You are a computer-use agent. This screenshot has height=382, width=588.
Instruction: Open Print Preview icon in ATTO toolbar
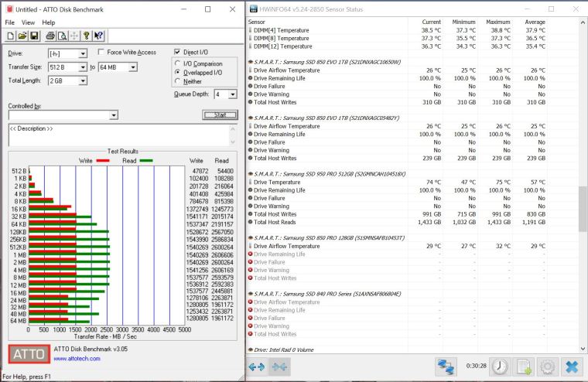pos(62,36)
